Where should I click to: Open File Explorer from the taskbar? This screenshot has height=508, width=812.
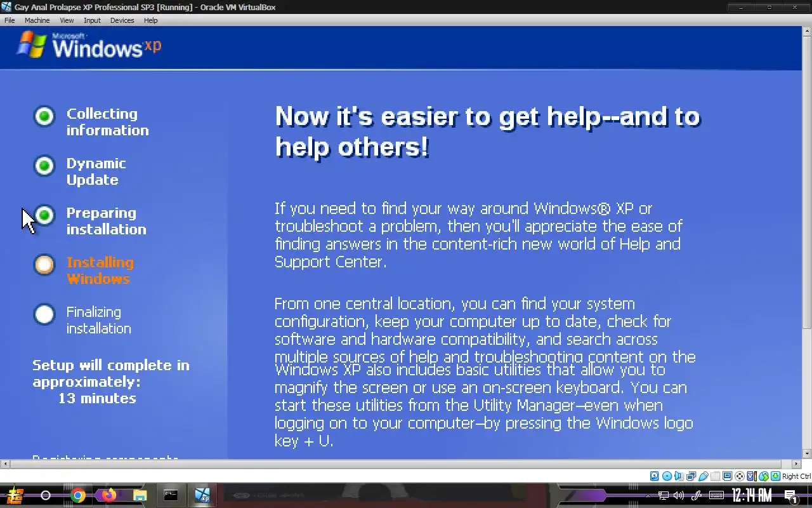[140, 495]
